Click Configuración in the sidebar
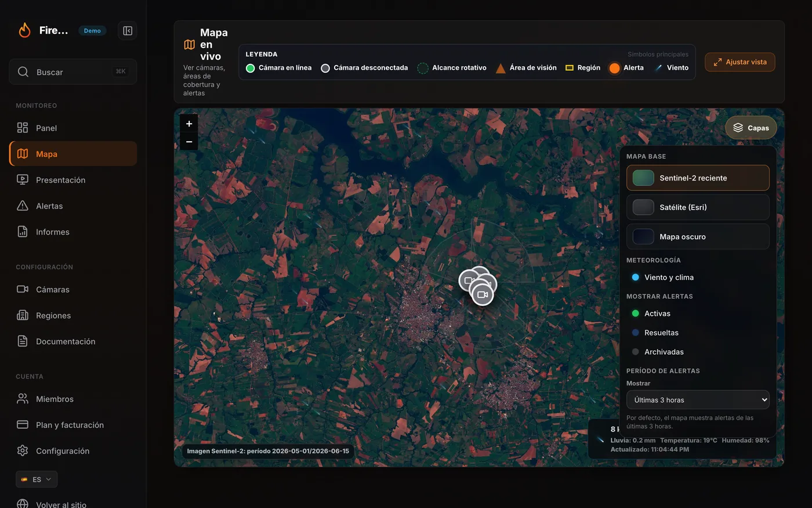812x508 pixels. click(73, 451)
